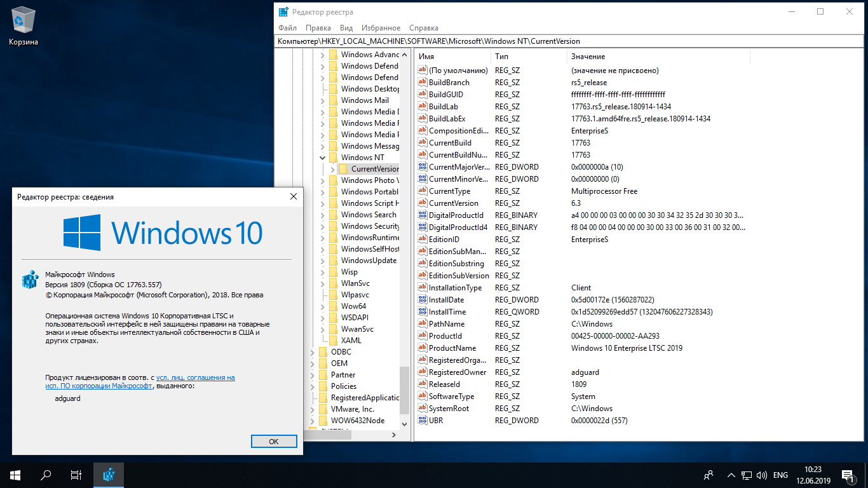
Task: Open the Файл menu
Action: 287,28
